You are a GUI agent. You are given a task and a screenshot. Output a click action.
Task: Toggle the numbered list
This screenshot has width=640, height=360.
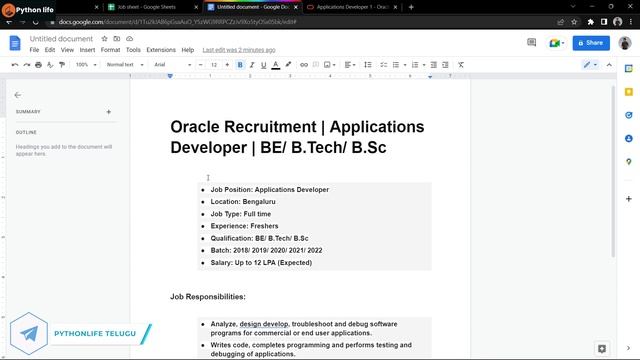415,65
